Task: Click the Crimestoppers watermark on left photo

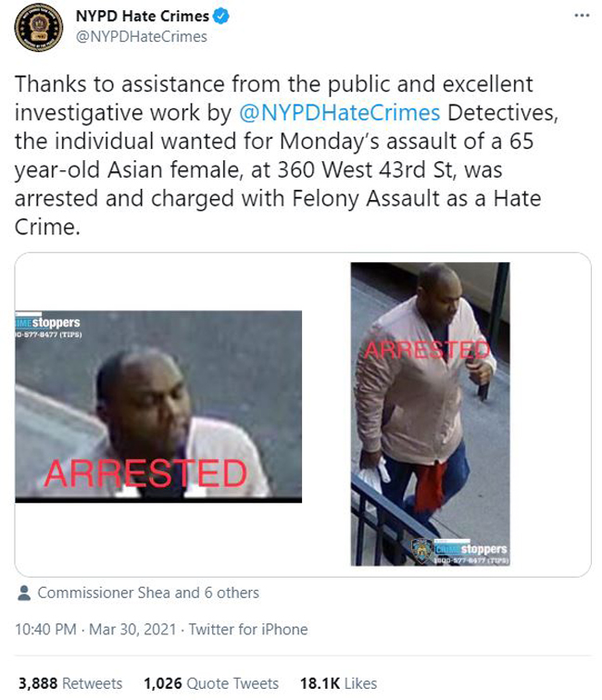Action: [48, 326]
